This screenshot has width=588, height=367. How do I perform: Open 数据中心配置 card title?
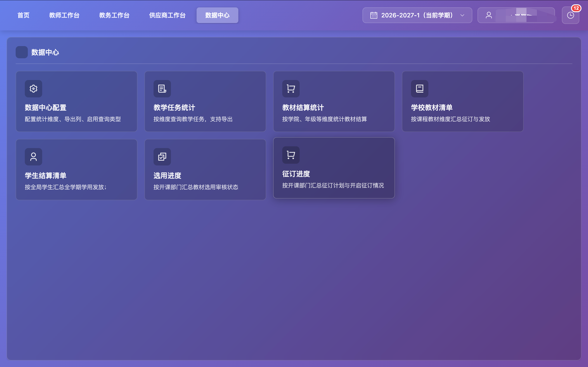coord(46,108)
